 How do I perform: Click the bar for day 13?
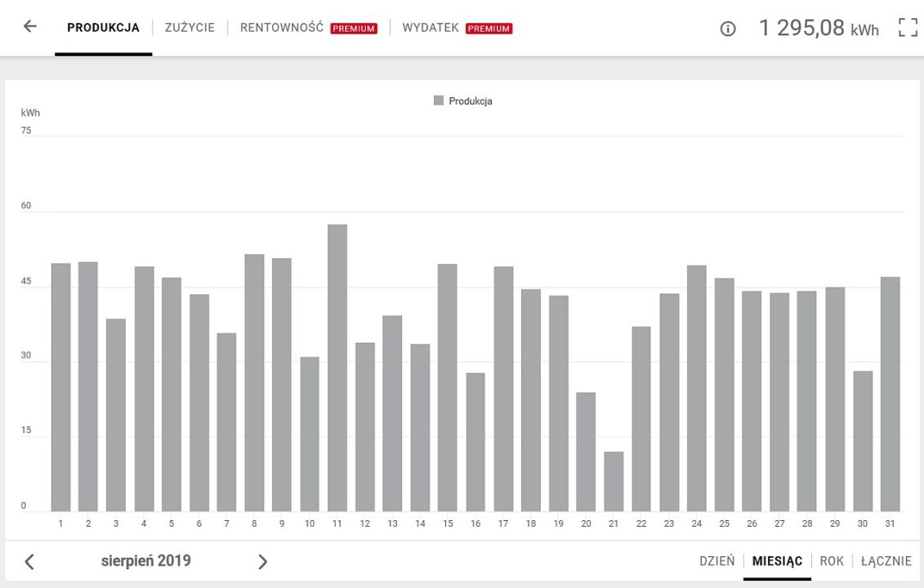click(x=392, y=413)
